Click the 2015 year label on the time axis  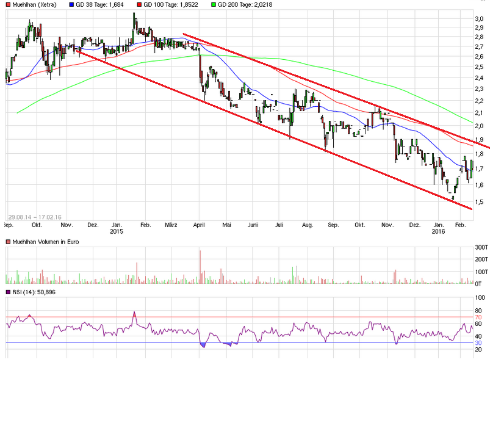click(x=117, y=232)
